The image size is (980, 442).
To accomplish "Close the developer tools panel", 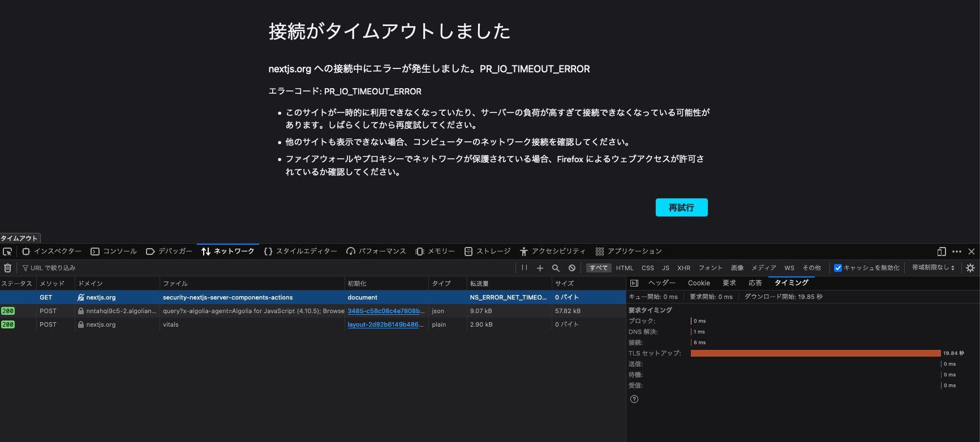I will coord(972,252).
